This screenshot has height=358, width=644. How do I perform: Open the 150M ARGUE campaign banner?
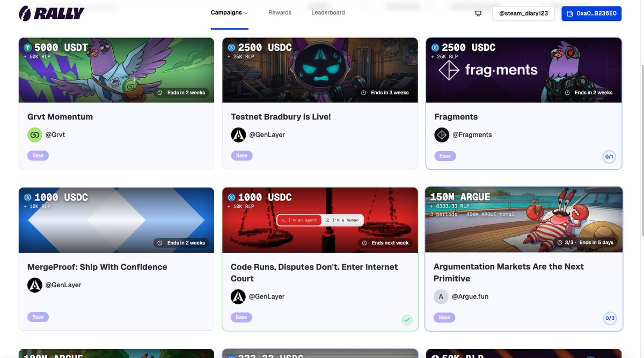524,220
